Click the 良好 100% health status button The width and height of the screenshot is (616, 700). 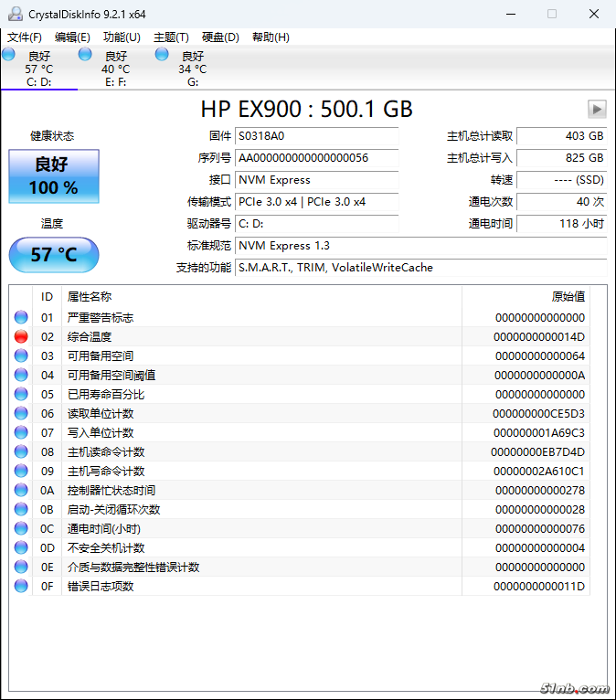tap(54, 176)
